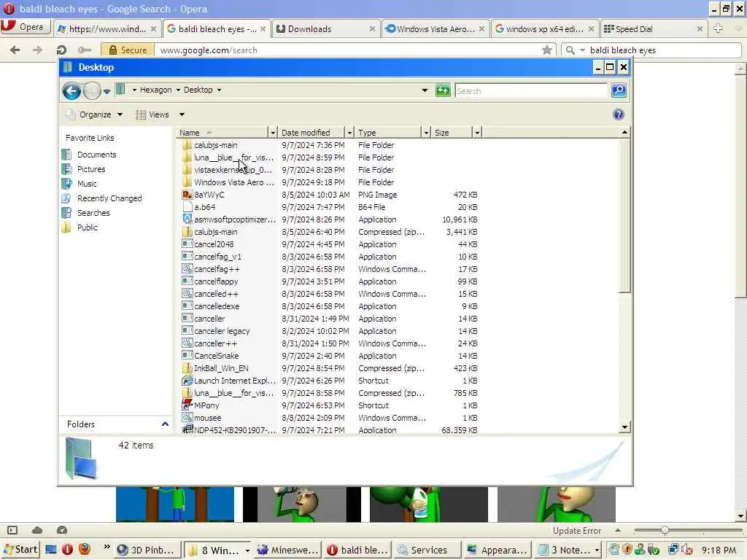Select the Launch Internet Explorer shortcut icon
The image size is (747, 560).
coord(187,381)
